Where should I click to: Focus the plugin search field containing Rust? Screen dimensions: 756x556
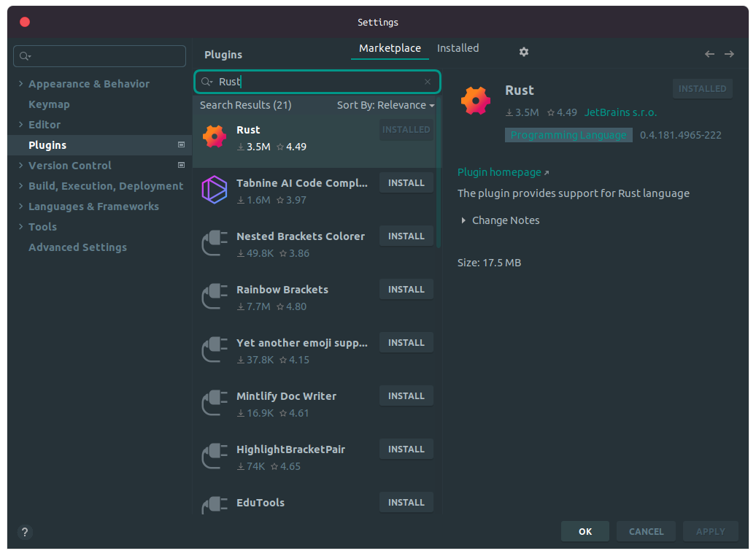317,82
